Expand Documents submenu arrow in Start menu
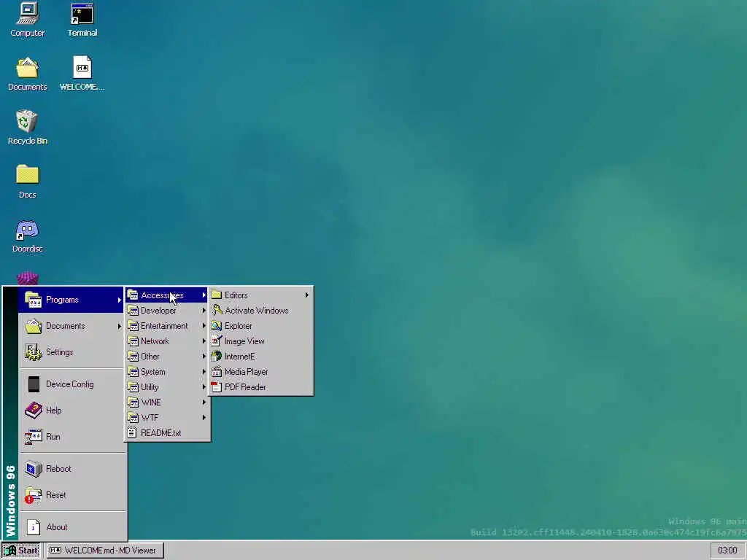The width and height of the screenshot is (747, 560). (x=119, y=326)
